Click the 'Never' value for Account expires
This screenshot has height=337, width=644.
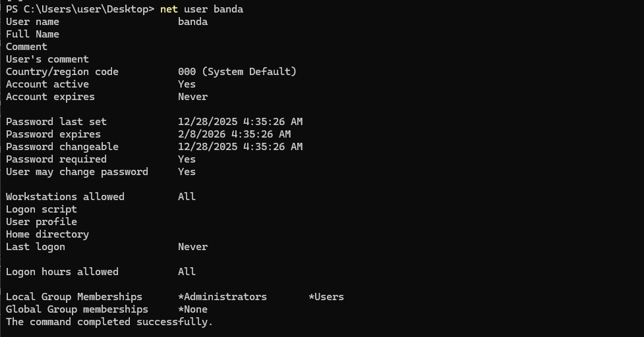[x=192, y=97]
